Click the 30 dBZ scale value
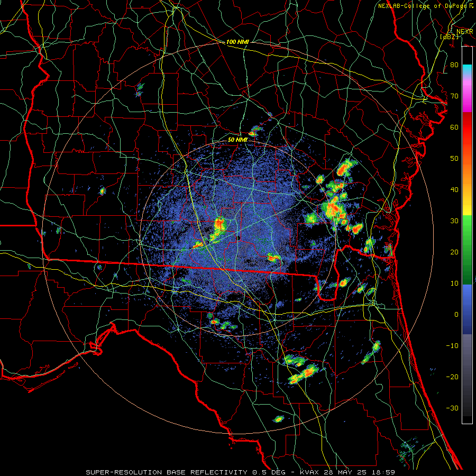Image resolution: width=476 pixels, height=476 pixels. click(454, 221)
